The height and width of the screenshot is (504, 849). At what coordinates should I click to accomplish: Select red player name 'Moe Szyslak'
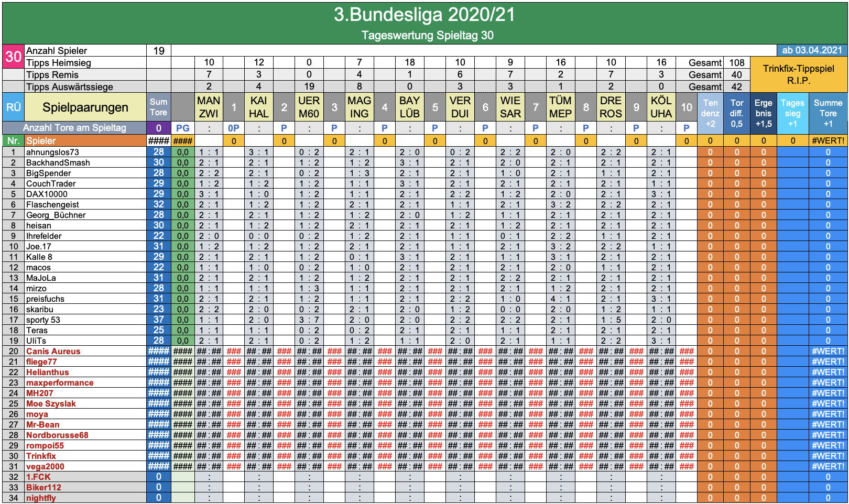point(51,403)
